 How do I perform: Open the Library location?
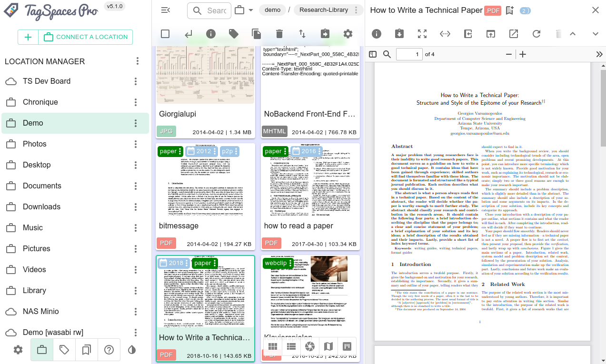tap(75, 291)
